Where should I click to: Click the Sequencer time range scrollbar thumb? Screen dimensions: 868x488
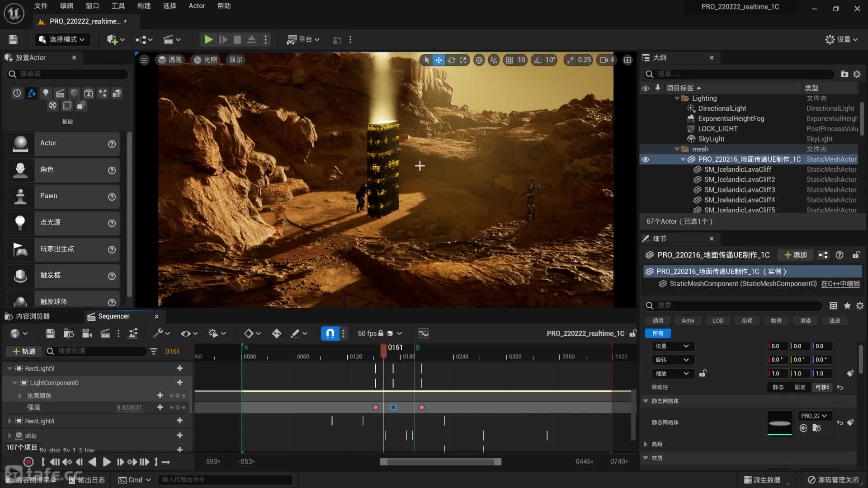(x=441, y=462)
